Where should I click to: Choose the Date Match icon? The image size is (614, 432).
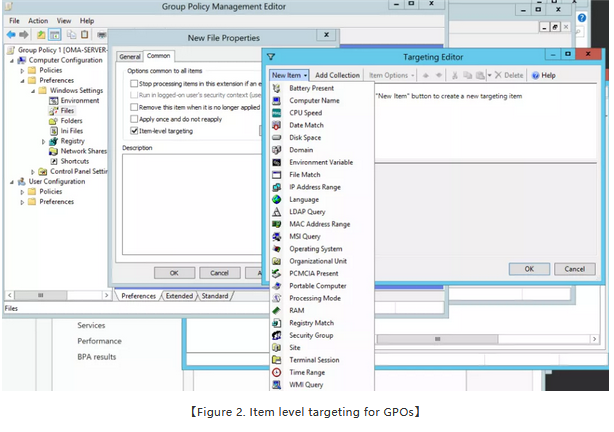(x=277, y=125)
